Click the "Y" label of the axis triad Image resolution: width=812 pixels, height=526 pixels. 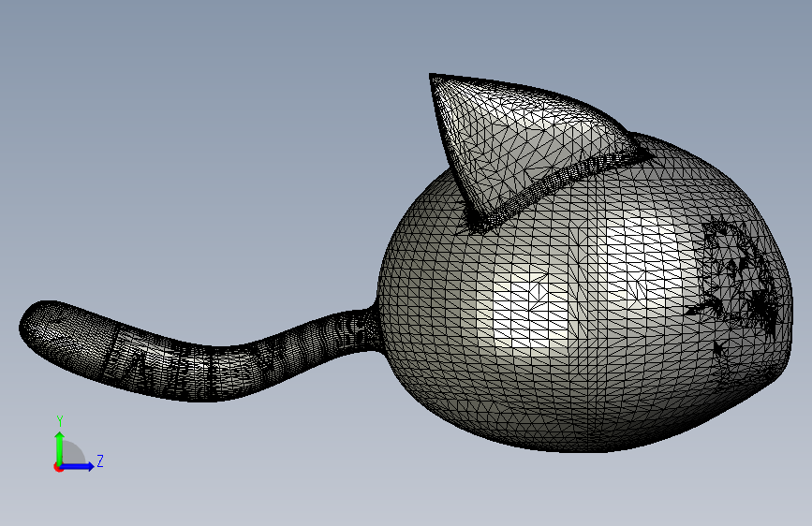[x=60, y=421]
